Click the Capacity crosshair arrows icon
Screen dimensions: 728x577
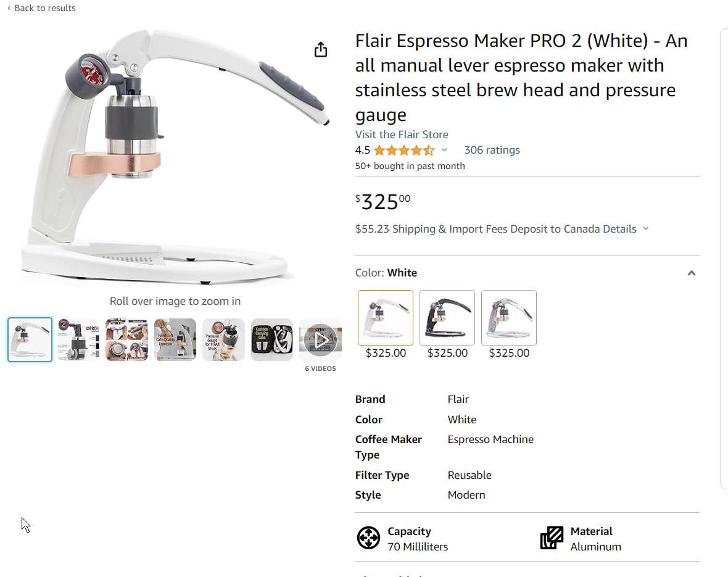[x=368, y=538]
